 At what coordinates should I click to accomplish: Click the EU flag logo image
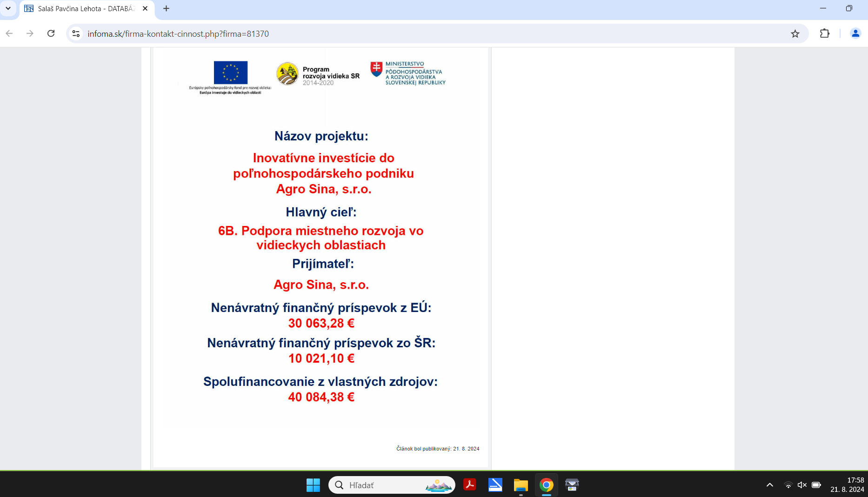pyautogui.click(x=231, y=73)
